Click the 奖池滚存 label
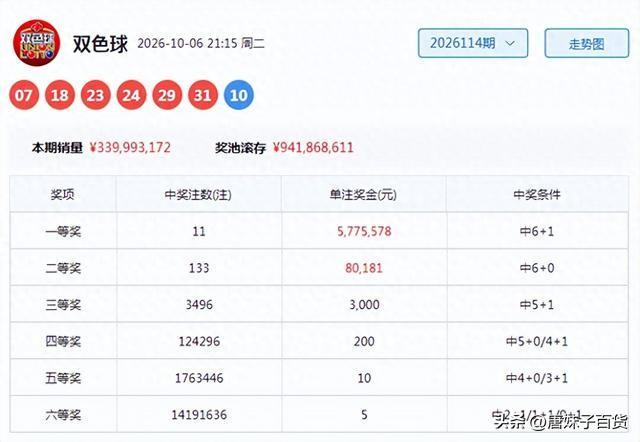The height and width of the screenshot is (442, 640). [240, 147]
